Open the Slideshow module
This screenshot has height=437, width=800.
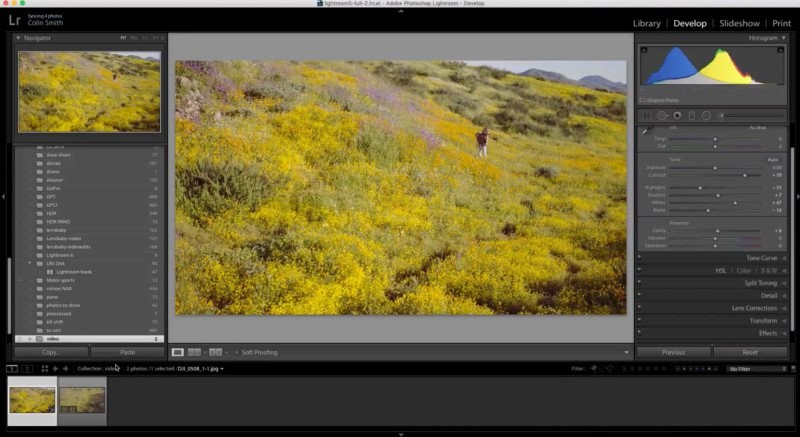(741, 23)
